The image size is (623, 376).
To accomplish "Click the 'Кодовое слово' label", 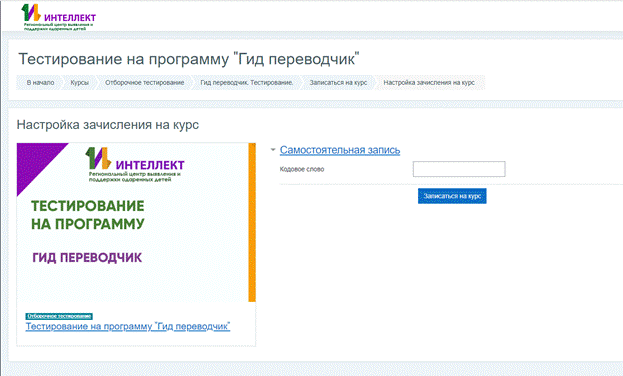I will pos(302,169).
